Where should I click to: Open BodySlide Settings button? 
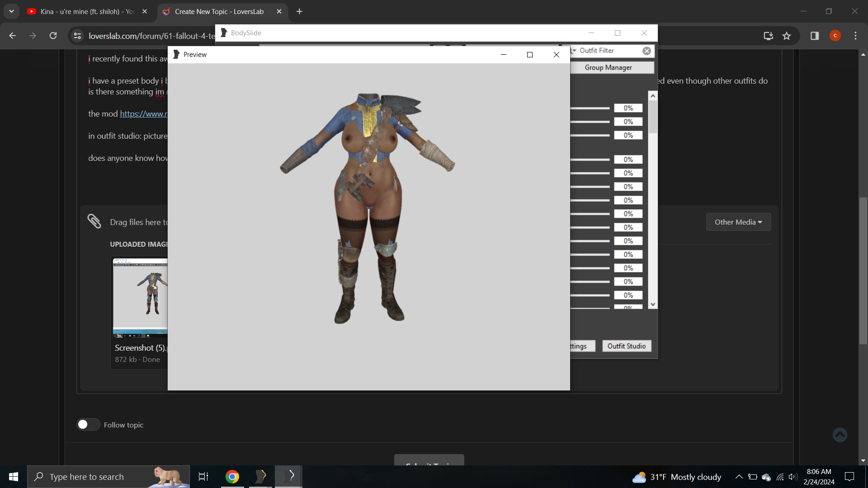(x=582, y=346)
